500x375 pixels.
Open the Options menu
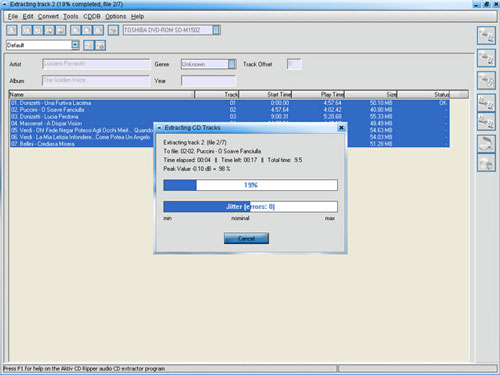click(x=116, y=16)
